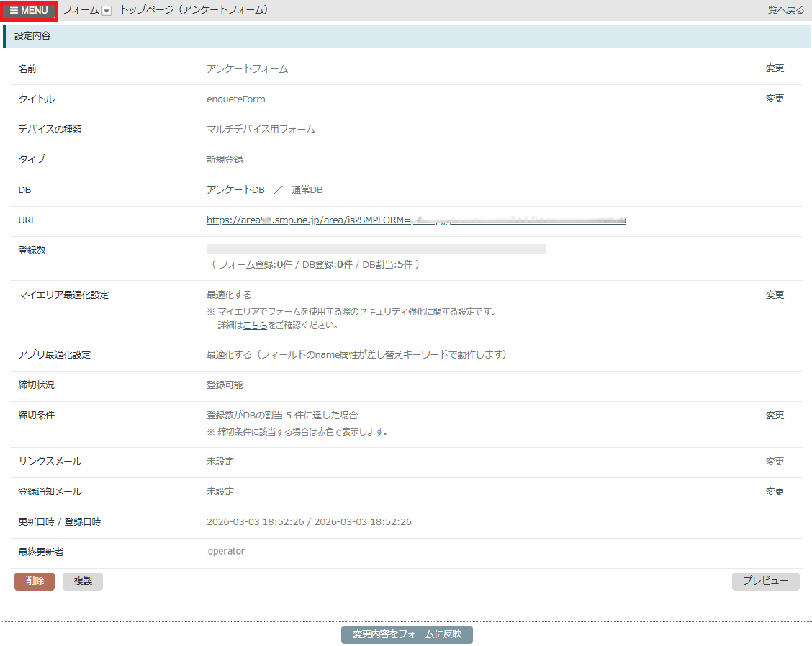Click 変更 for the タイトル row
This screenshot has width=812, height=646.
(x=775, y=99)
